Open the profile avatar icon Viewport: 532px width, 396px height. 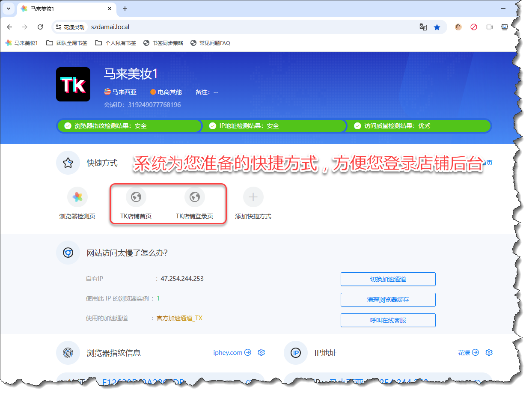pos(458,27)
